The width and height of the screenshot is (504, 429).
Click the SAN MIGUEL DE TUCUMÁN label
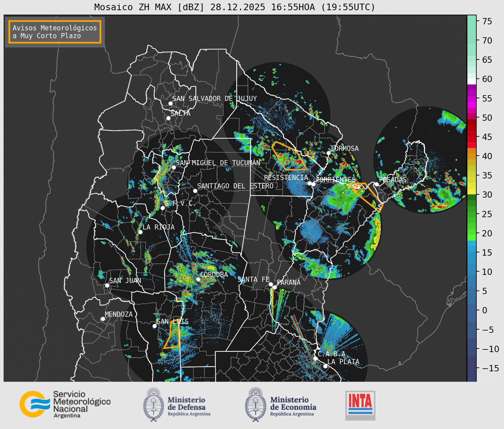tap(218, 163)
